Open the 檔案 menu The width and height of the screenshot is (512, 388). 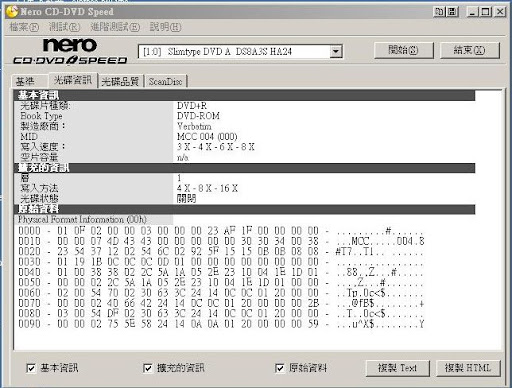(x=24, y=27)
